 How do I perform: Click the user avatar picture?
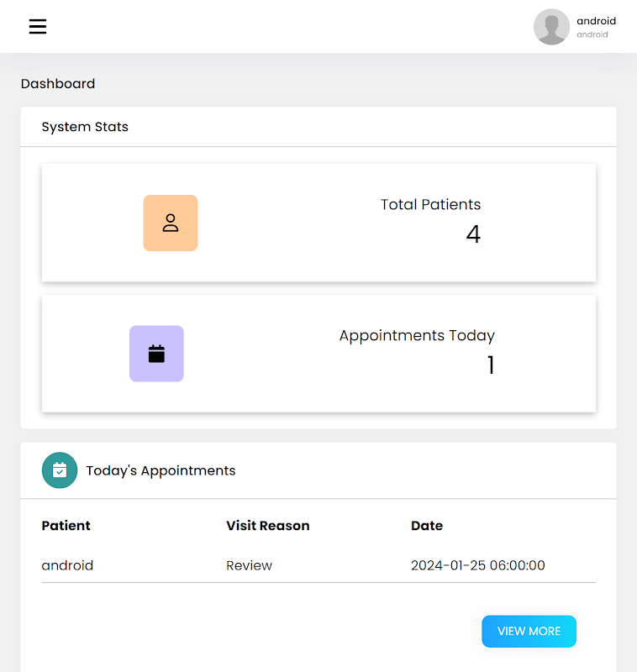pyautogui.click(x=551, y=27)
